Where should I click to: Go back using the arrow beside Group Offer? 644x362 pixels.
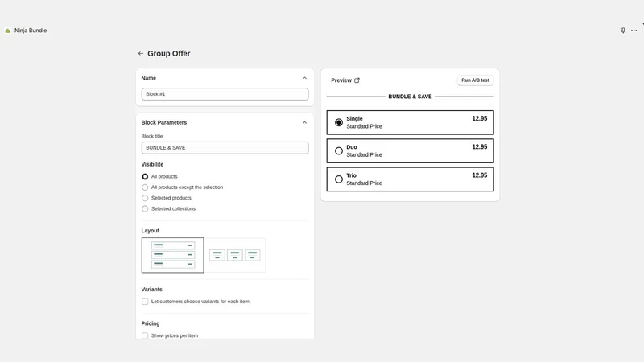tap(140, 53)
